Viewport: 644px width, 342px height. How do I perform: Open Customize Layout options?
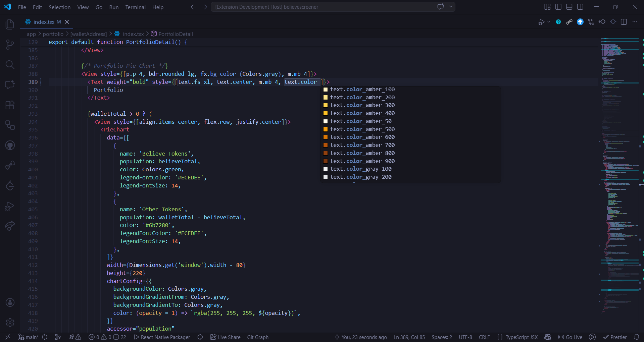tap(547, 7)
